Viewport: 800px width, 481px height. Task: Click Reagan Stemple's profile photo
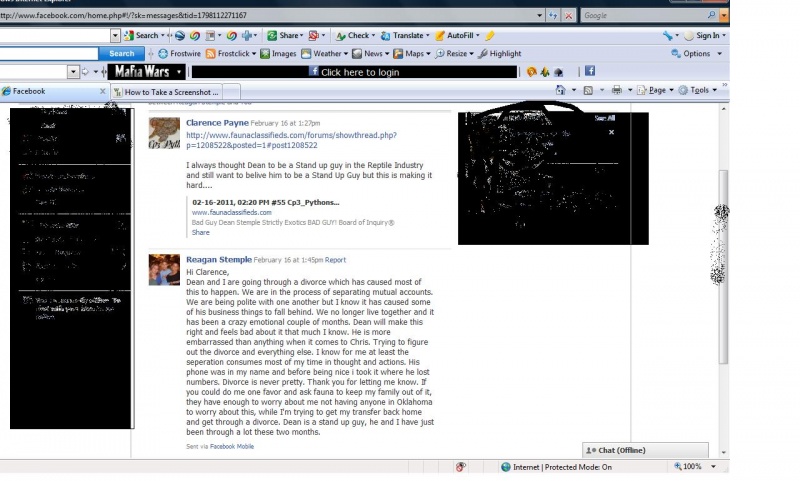[164, 270]
